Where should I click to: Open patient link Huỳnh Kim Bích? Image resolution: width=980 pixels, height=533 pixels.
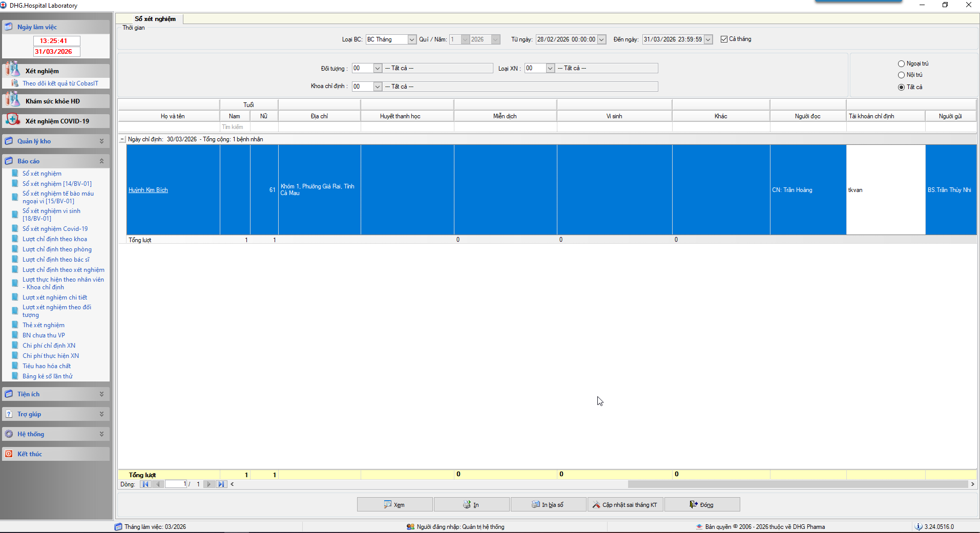148,190
